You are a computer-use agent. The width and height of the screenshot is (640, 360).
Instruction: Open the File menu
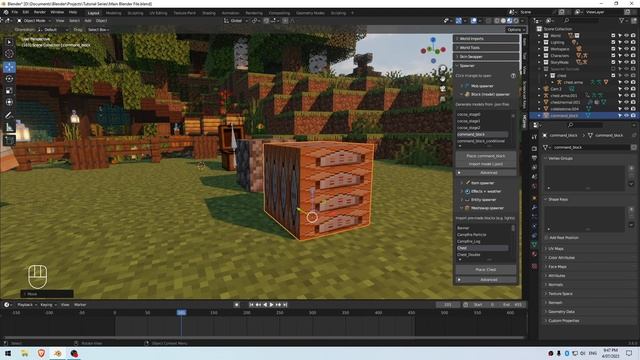tap(15, 12)
